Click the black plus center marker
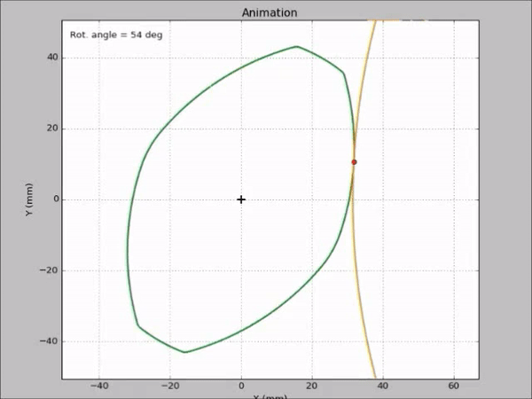Screen dimensions: 532x399 click(x=241, y=199)
